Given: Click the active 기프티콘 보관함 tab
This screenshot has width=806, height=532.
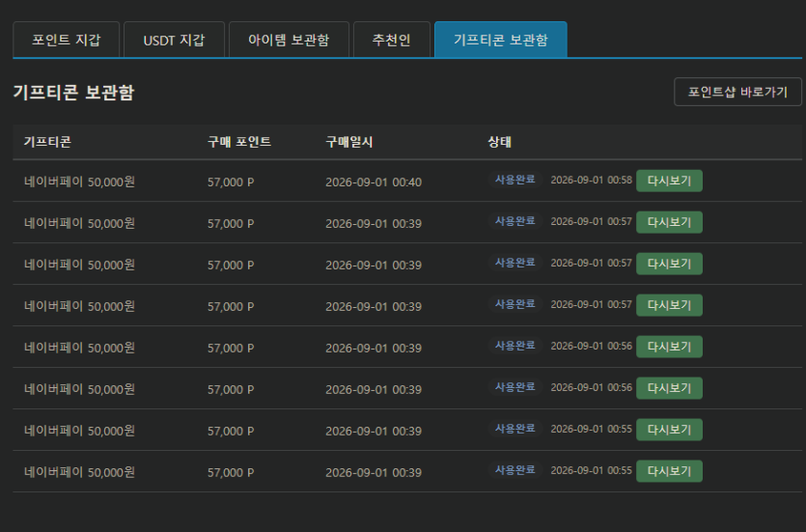Looking at the screenshot, I should tap(501, 40).
